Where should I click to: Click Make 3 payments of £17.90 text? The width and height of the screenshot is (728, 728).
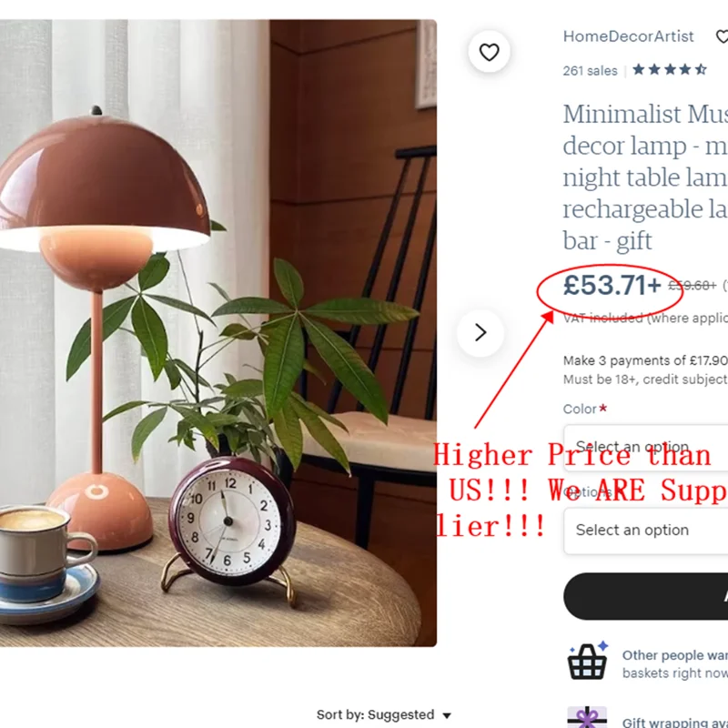coord(645,360)
